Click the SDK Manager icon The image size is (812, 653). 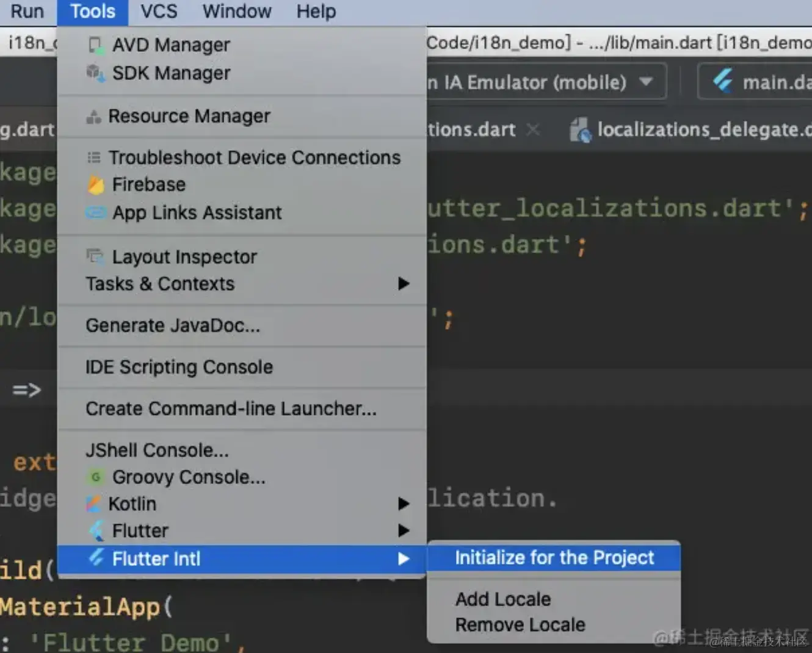[x=96, y=73]
